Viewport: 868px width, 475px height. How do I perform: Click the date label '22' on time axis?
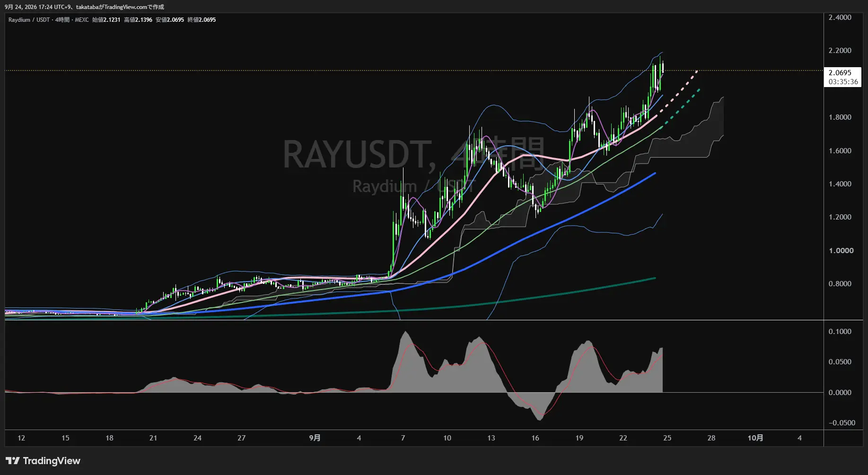[x=623, y=438]
